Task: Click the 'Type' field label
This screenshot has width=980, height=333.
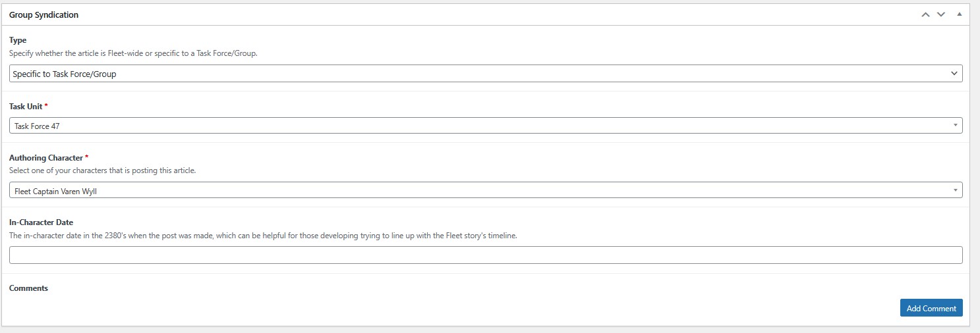Action: click(x=18, y=40)
